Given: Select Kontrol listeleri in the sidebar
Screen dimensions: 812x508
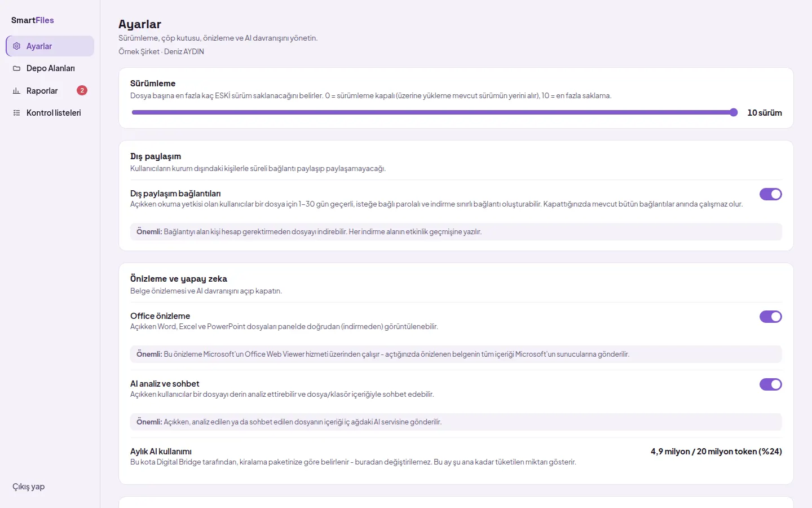Looking at the screenshot, I should (x=50, y=113).
